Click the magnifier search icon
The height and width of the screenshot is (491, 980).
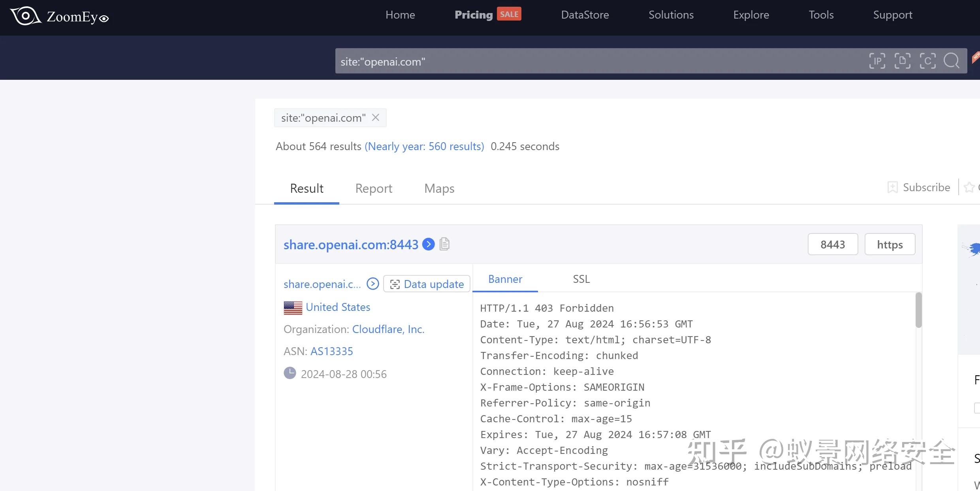(x=951, y=61)
